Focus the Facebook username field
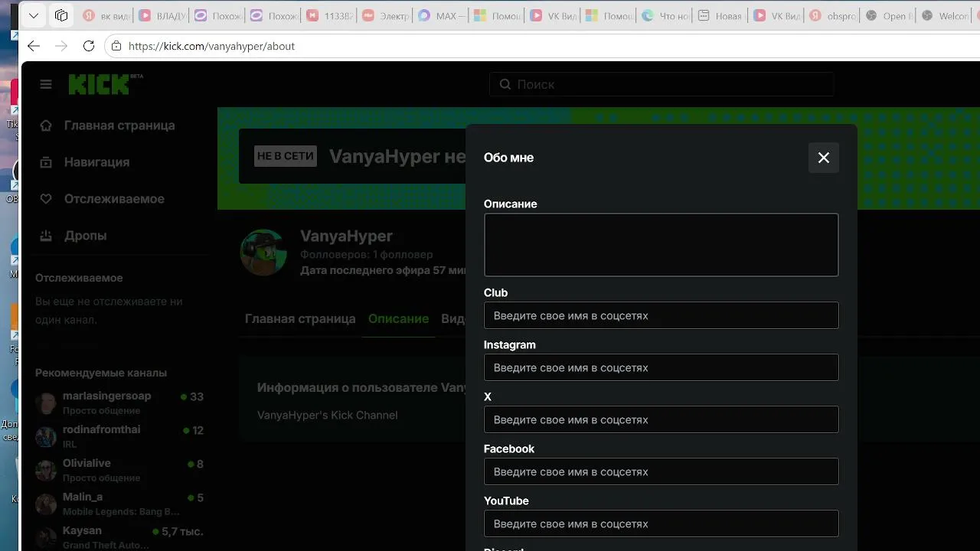980x551 pixels. point(661,471)
